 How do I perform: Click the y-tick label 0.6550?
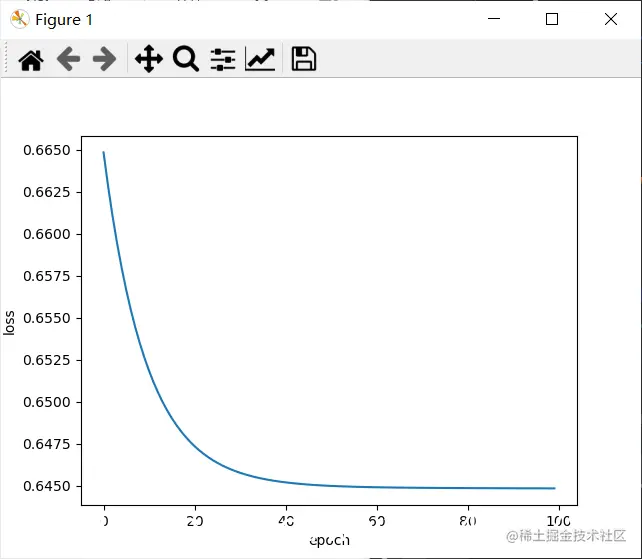point(47,318)
